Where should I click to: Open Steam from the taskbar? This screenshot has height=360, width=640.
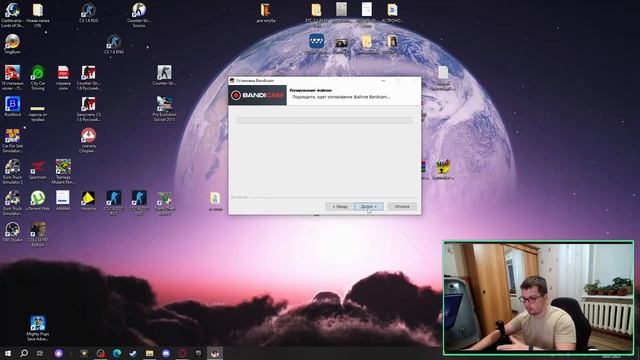[x=133, y=353]
